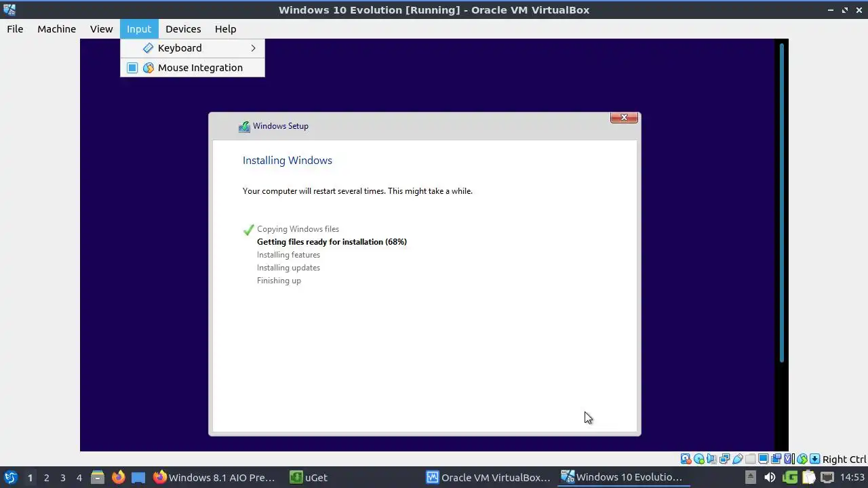Click the Lubuntu start menu bird icon
The height and width of the screenshot is (488, 868).
click(10, 477)
